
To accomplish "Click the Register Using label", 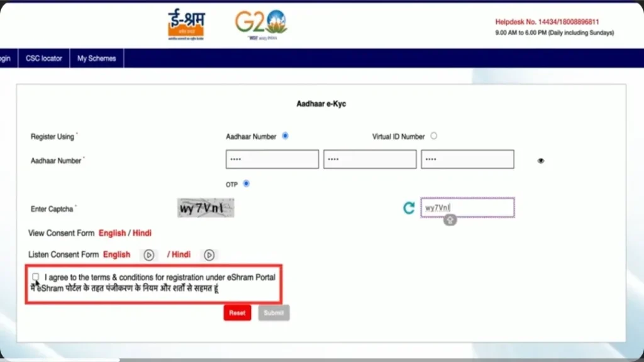I will pyautogui.click(x=53, y=136).
